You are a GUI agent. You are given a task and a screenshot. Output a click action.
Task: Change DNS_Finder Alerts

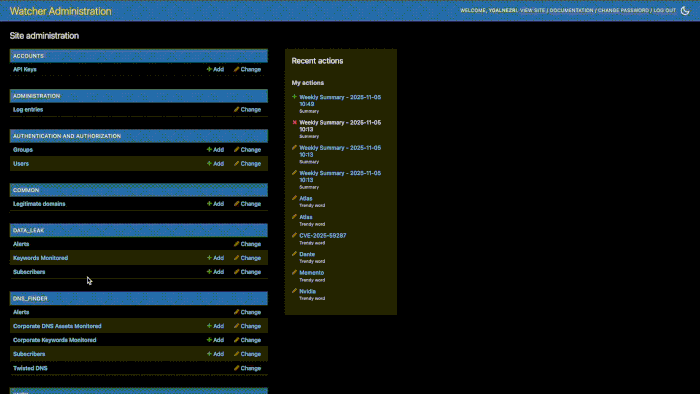pos(247,312)
